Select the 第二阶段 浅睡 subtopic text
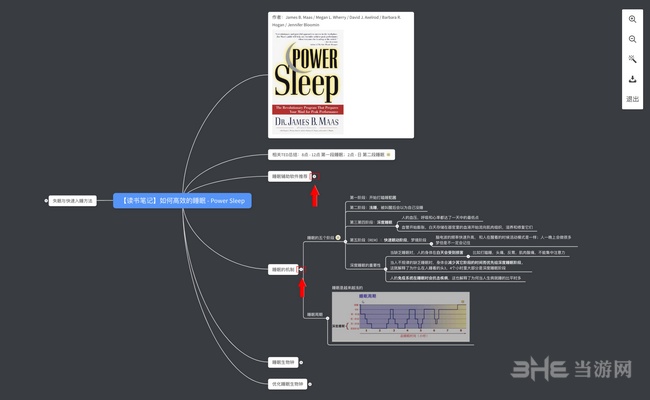This screenshot has width=650, height=400. click(386, 207)
